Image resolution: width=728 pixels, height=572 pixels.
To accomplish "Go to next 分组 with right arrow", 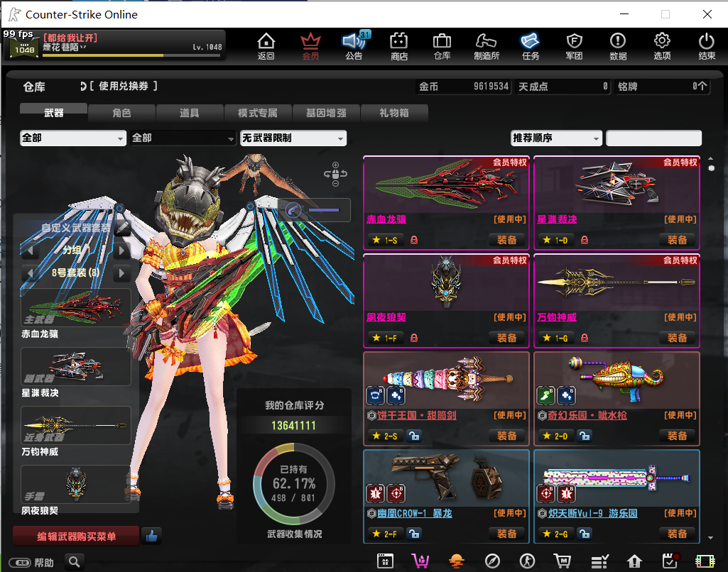I will coord(121,251).
